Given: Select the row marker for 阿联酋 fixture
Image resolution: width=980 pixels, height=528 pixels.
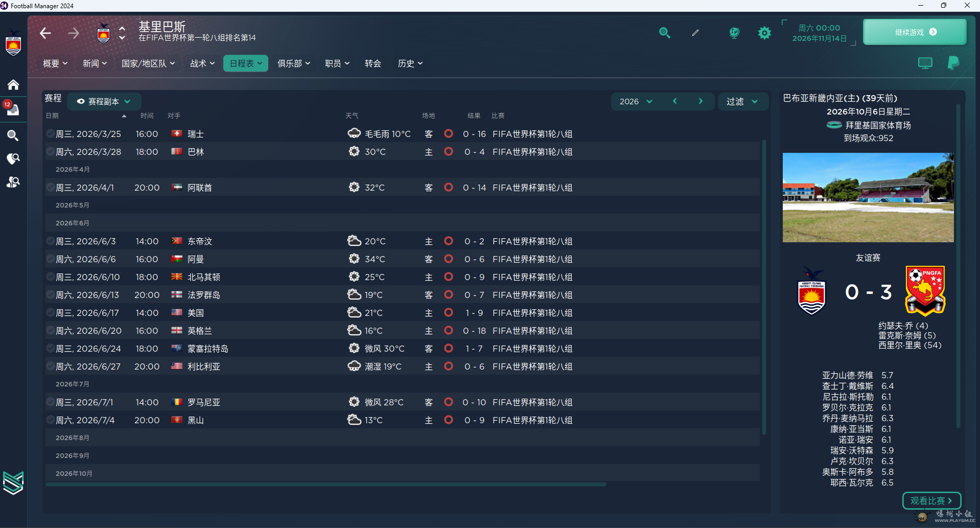Looking at the screenshot, I should coord(50,187).
